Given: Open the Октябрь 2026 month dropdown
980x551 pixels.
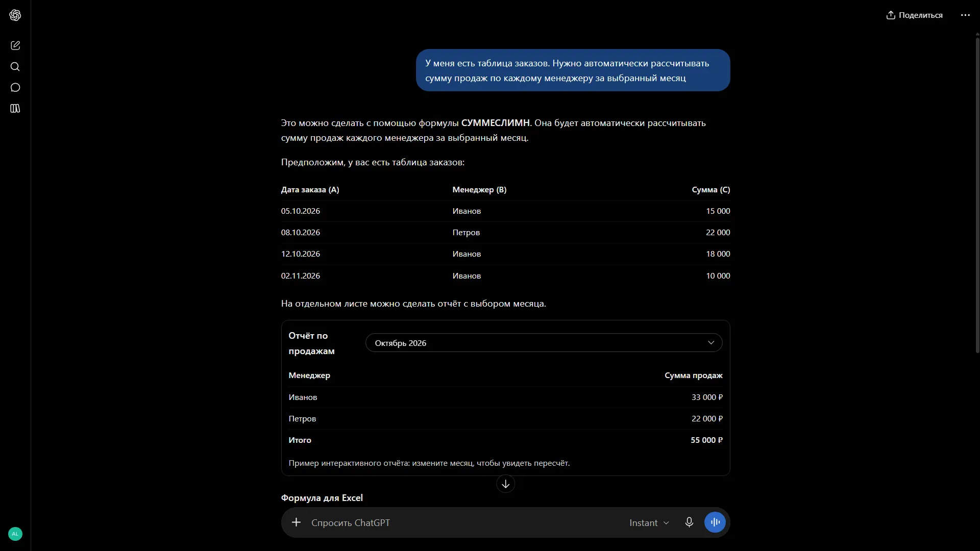Looking at the screenshot, I should click(x=544, y=343).
